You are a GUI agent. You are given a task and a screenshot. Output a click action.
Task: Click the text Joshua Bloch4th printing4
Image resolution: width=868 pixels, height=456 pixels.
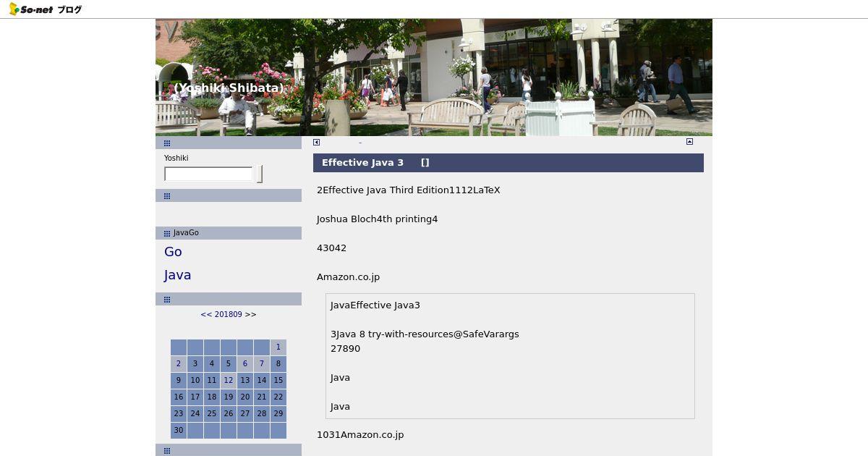click(x=377, y=219)
